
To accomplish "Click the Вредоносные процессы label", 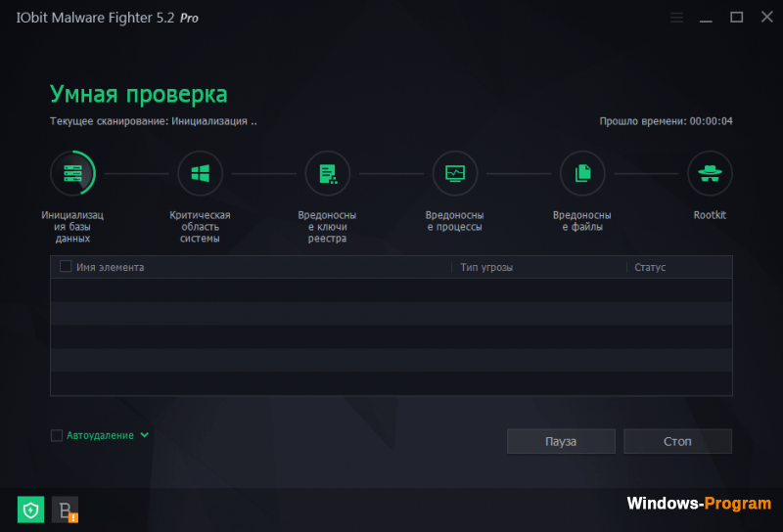I will pyautogui.click(x=454, y=221).
